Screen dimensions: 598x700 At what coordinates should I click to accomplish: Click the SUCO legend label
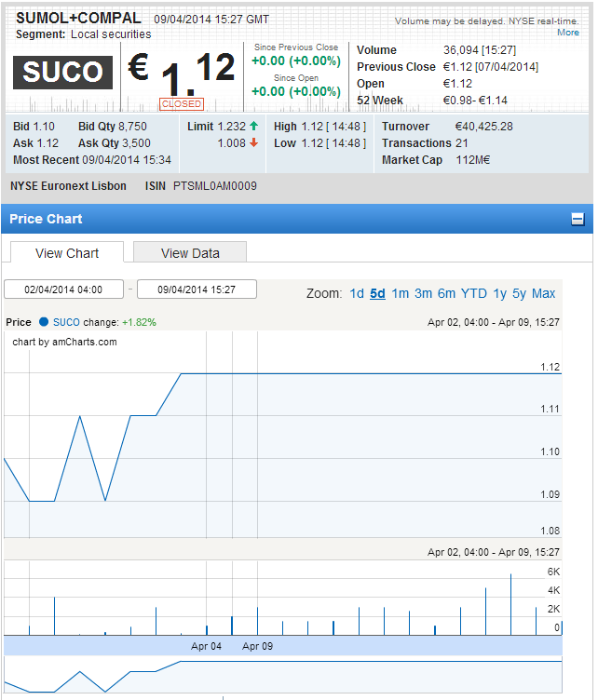pyautogui.click(x=66, y=322)
